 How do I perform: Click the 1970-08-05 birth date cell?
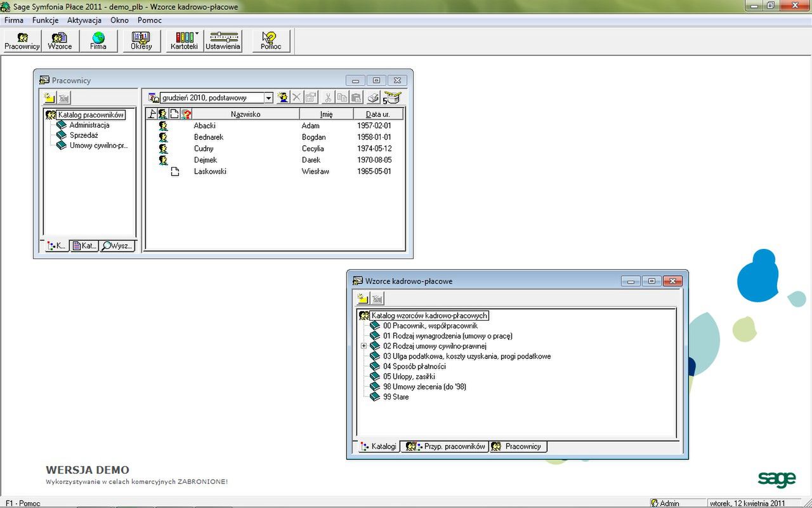coord(374,160)
